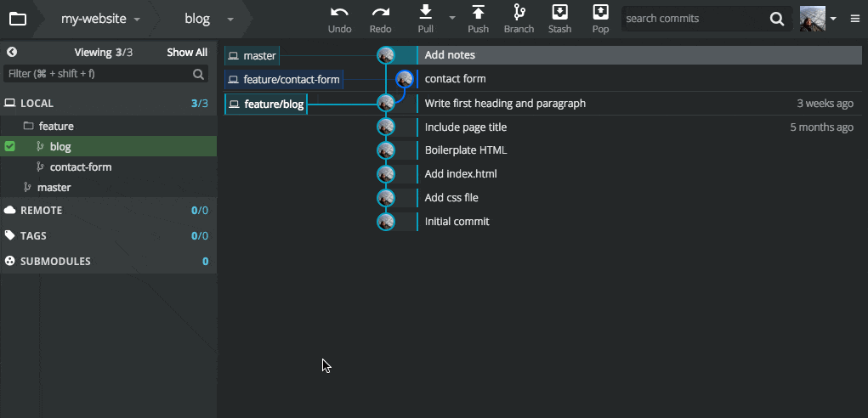Open the hamburger menu icon

(855, 19)
